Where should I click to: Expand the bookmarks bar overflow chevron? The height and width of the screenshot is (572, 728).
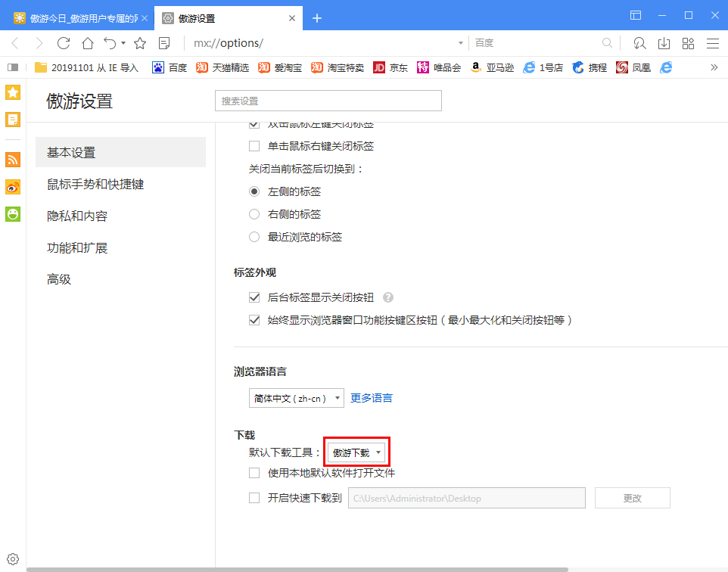[714, 67]
